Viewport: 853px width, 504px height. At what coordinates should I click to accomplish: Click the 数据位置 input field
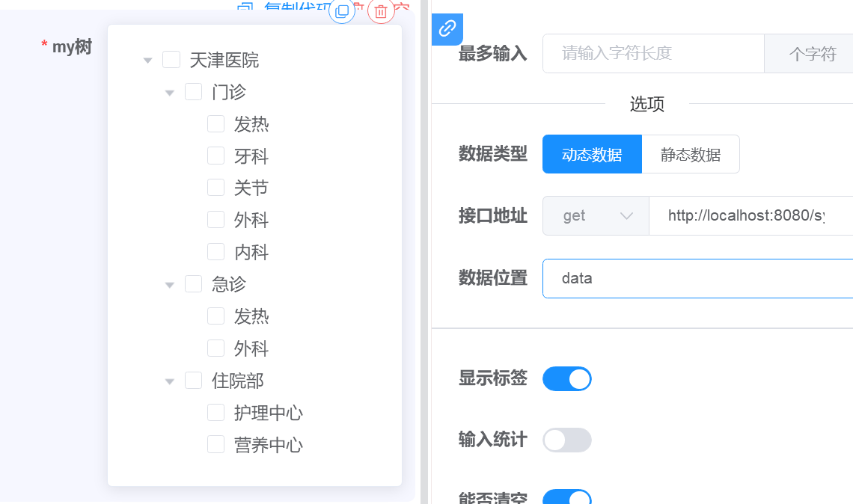click(x=698, y=278)
